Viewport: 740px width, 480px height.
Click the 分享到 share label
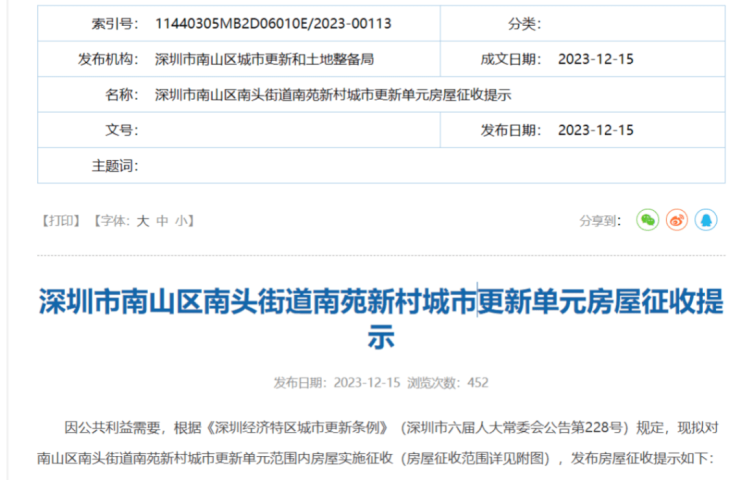[601, 221]
